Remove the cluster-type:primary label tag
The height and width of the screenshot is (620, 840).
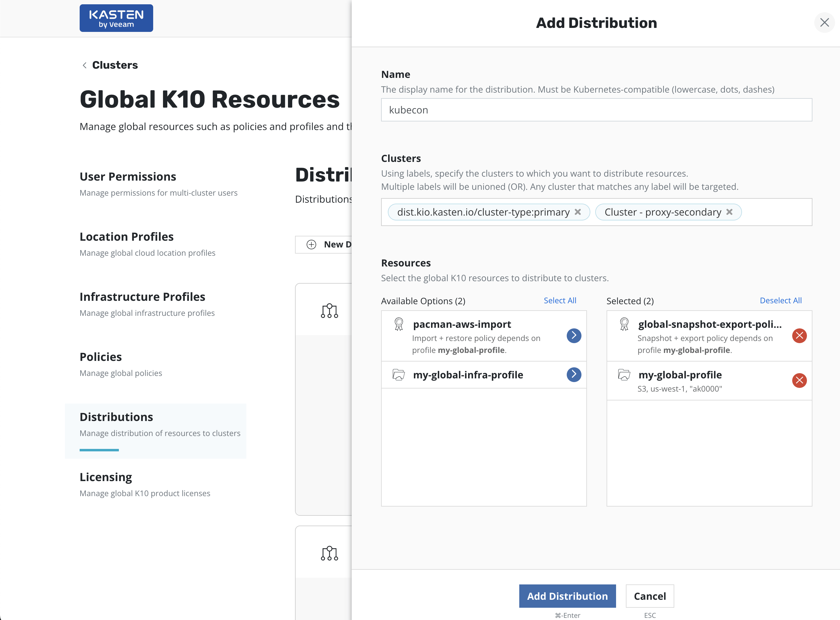(x=578, y=212)
